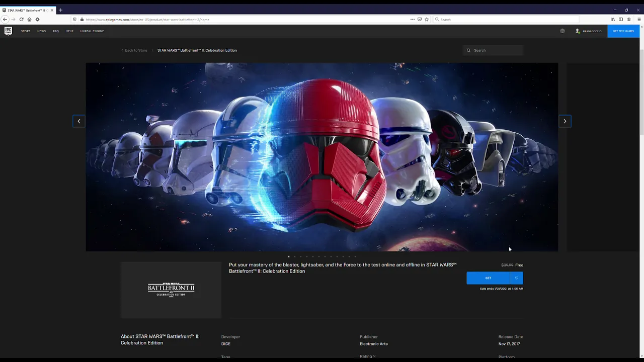The image size is (644, 362).
Task: Open the NEWS menu item
Action: [x=41, y=31]
